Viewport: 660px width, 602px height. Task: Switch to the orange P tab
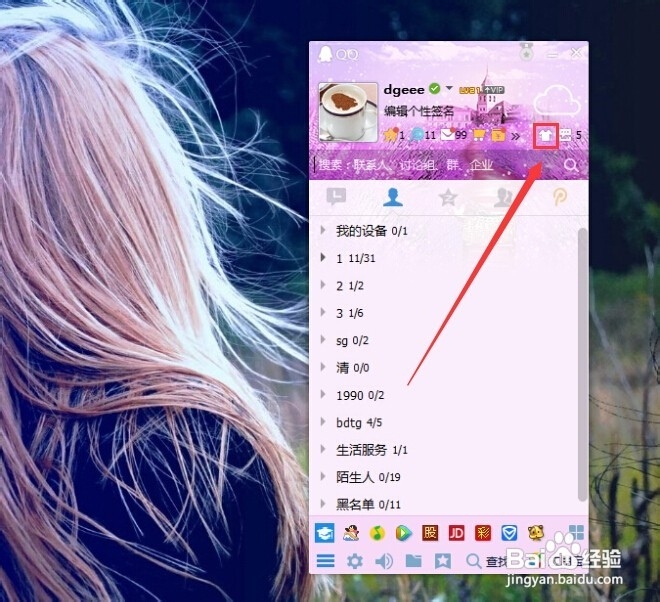(x=560, y=197)
